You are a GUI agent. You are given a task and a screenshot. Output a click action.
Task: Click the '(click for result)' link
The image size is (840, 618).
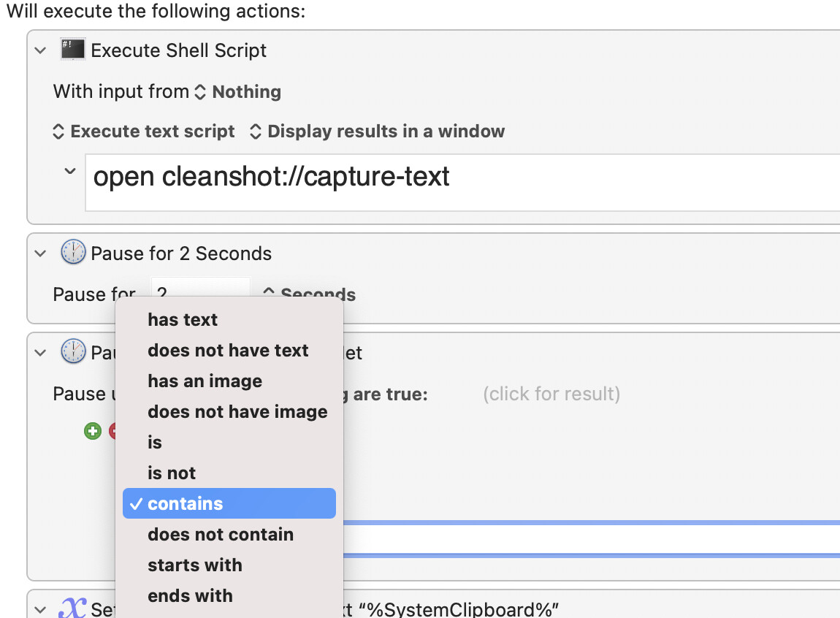(x=551, y=394)
